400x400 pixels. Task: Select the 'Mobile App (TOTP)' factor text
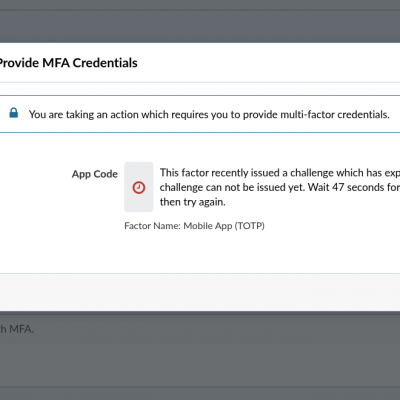224,226
